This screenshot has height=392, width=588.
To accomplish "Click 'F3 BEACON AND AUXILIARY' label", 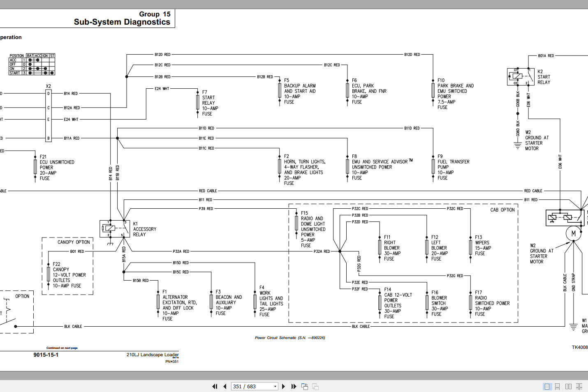I will click(x=229, y=302).
